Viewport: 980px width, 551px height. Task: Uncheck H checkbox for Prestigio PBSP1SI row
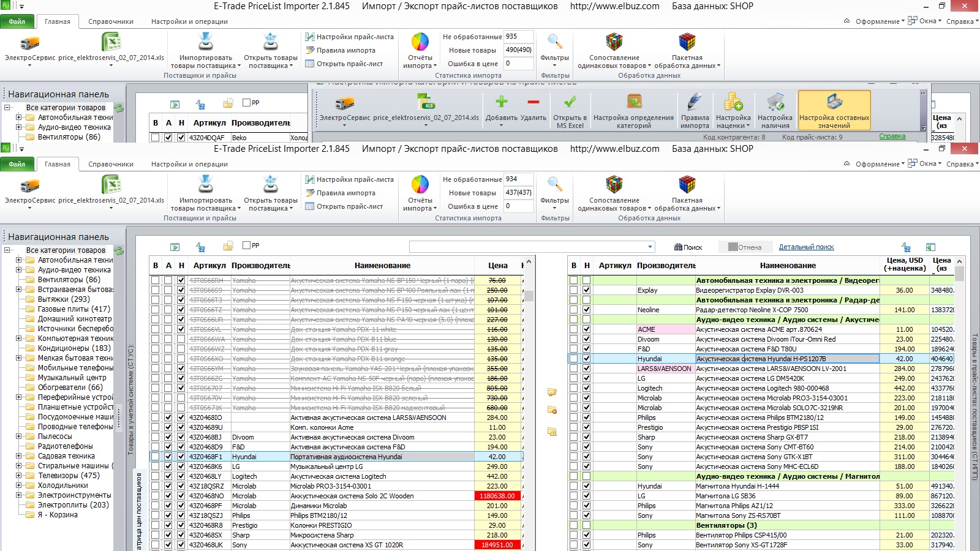(586, 427)
